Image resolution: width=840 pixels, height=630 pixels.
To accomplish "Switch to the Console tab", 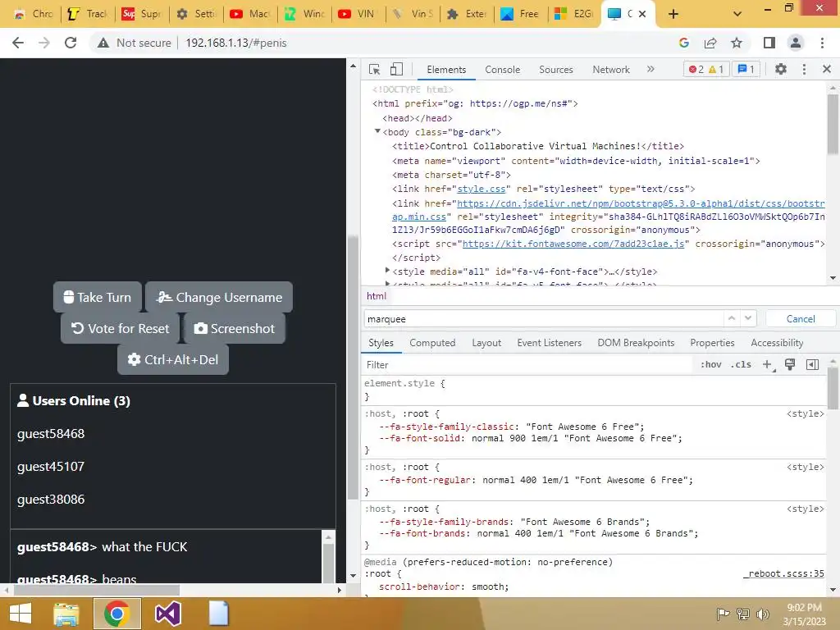I will pyautogui.click(x=502, y=70).
